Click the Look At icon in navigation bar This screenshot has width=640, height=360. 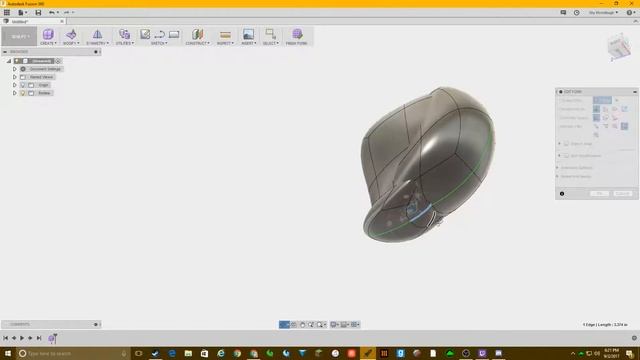294,324
